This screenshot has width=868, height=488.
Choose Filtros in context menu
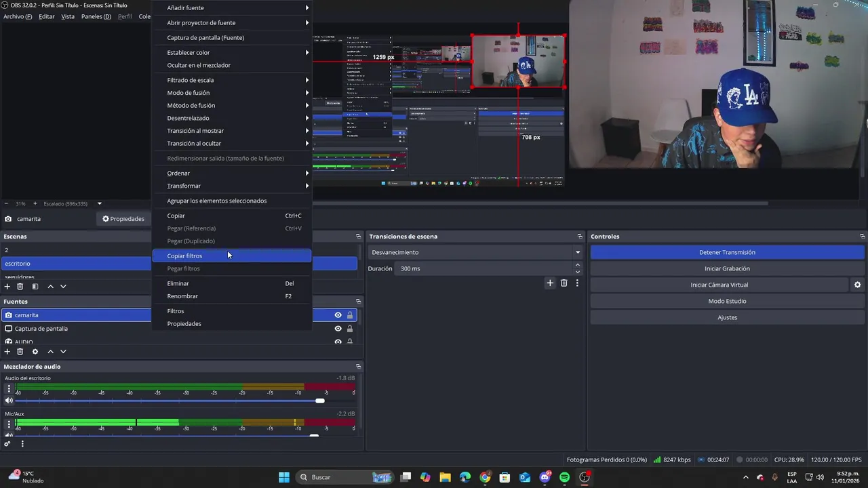coord(231,311)
